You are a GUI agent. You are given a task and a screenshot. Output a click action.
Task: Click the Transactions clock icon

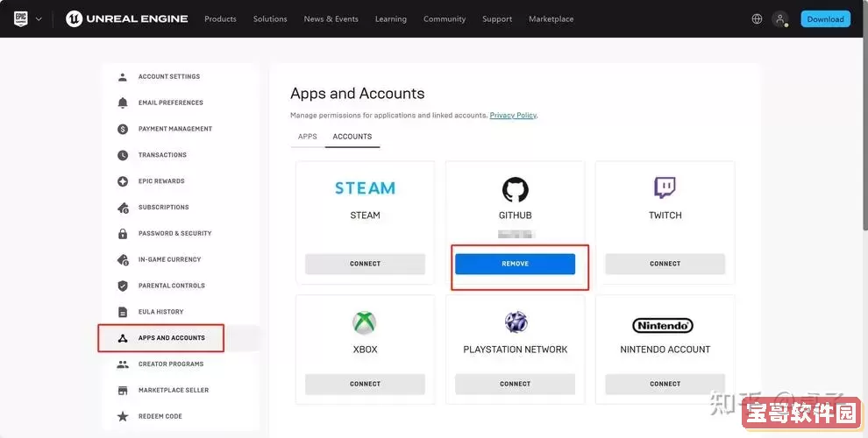123,155
